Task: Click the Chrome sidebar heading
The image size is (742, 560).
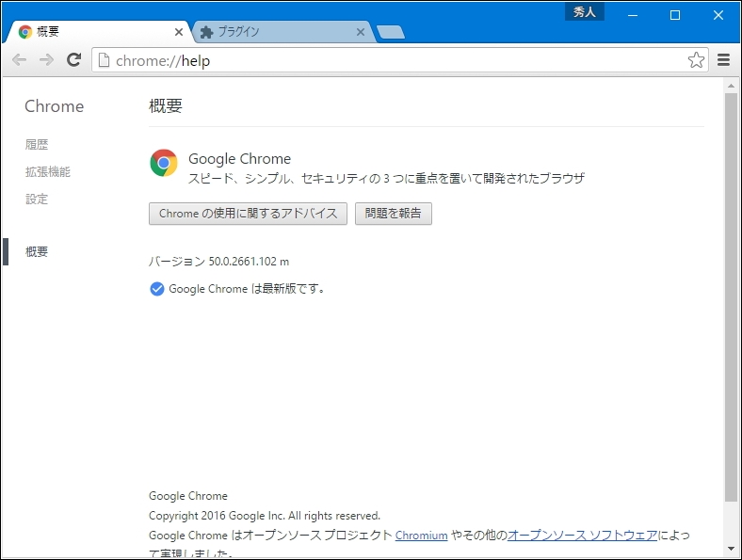Action: point(55,106)
